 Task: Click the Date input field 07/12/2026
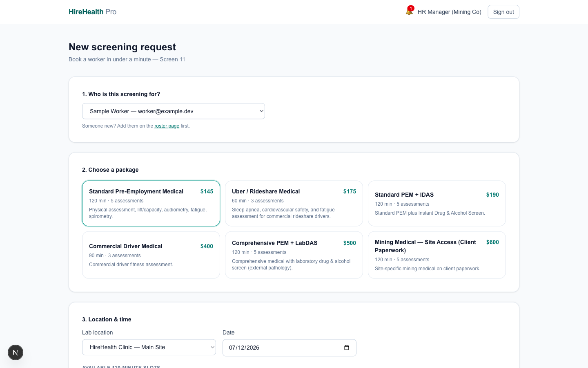(x=290, y=348)
